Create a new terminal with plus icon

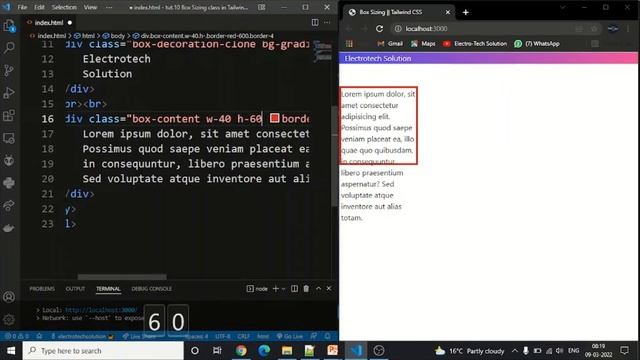tap(276, 289)
